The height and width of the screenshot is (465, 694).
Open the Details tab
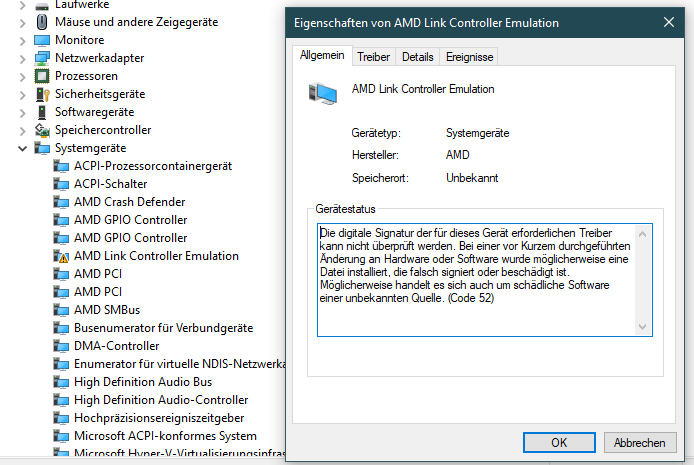pyautogui.click(x=417, y=57)
